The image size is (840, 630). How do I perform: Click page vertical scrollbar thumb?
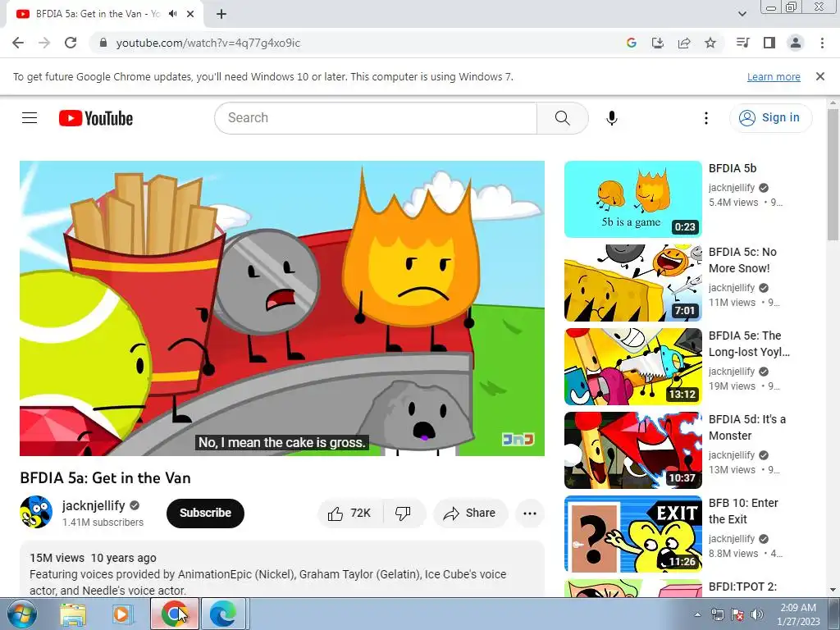point(833,174)
